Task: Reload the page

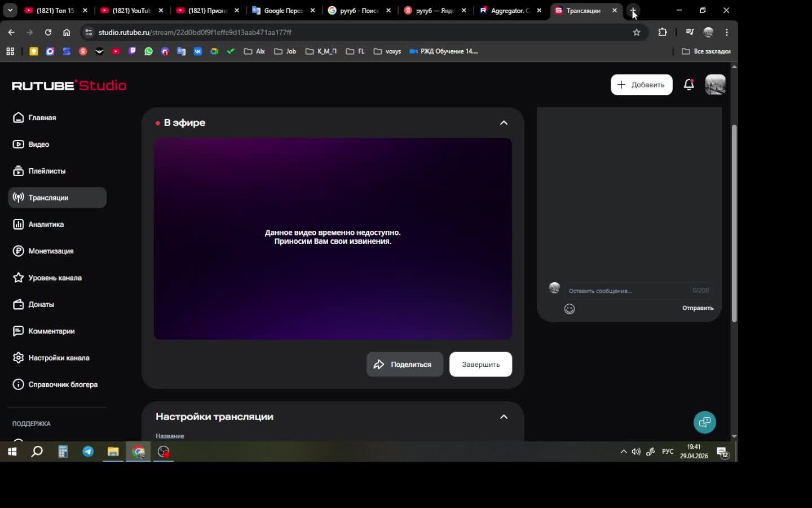Action: click(48, 32)
